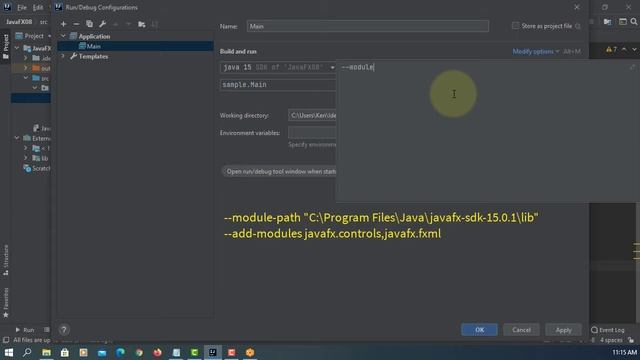The width and height of the screenshot is (640, 360).
Task: Open the help question mark button
Action: click(64, 329)
